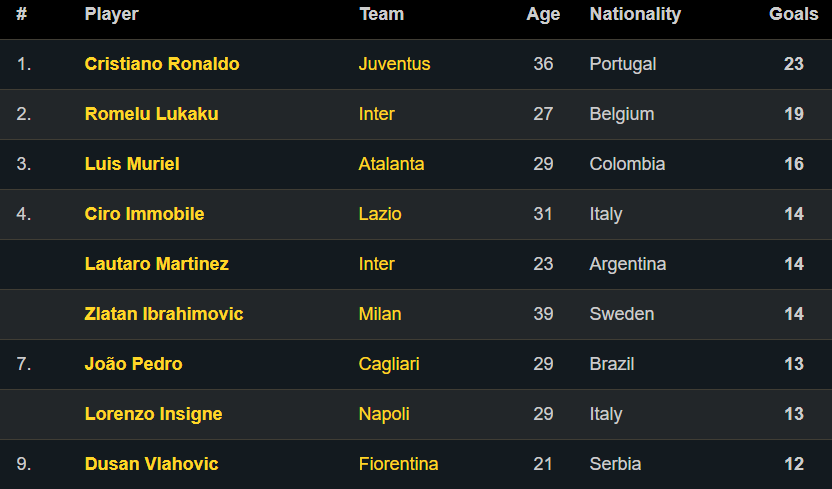Open Dusan Vlahovic player page
This screenshot has height=489, width=832.
point(151,464)
